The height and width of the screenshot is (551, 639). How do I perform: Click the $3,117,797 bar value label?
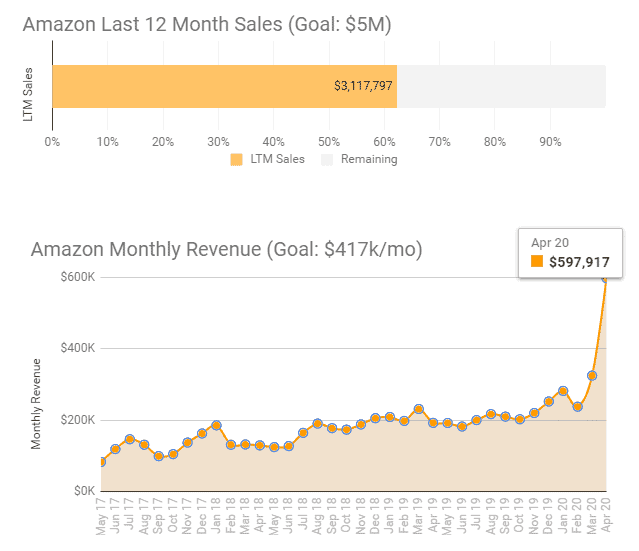click(363, 86)
